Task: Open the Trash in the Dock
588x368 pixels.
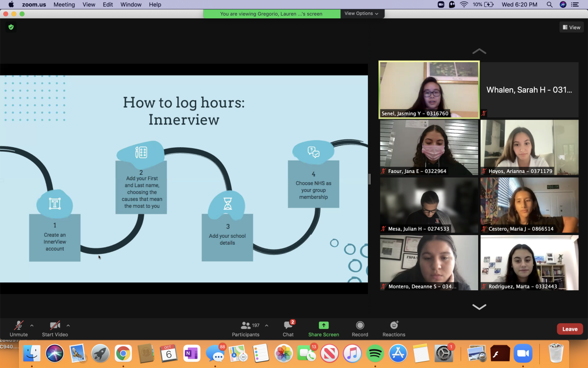Action: point(556,353)
